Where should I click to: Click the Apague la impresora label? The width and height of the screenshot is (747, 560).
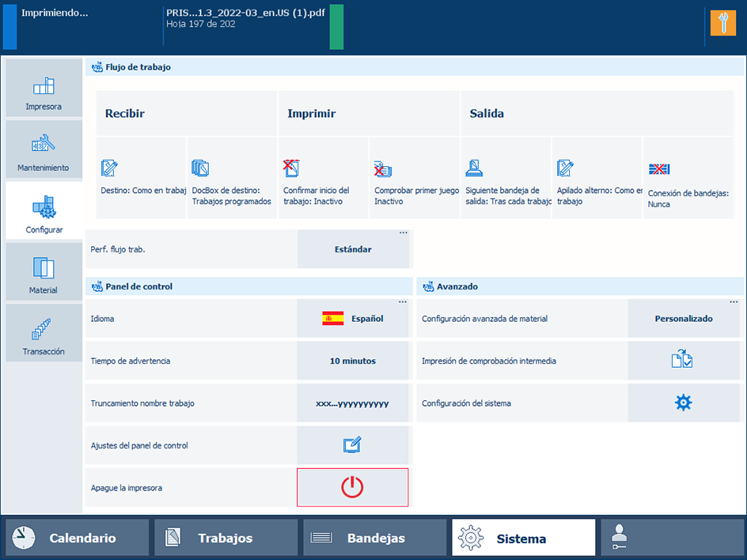[x=127, y=487]
